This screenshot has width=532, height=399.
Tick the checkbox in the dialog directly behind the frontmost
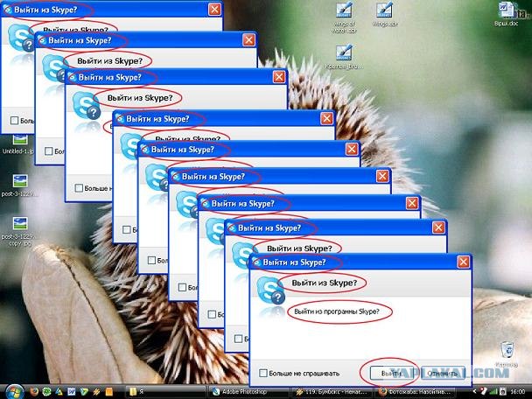pyautogui.click(x=238, y=339)
